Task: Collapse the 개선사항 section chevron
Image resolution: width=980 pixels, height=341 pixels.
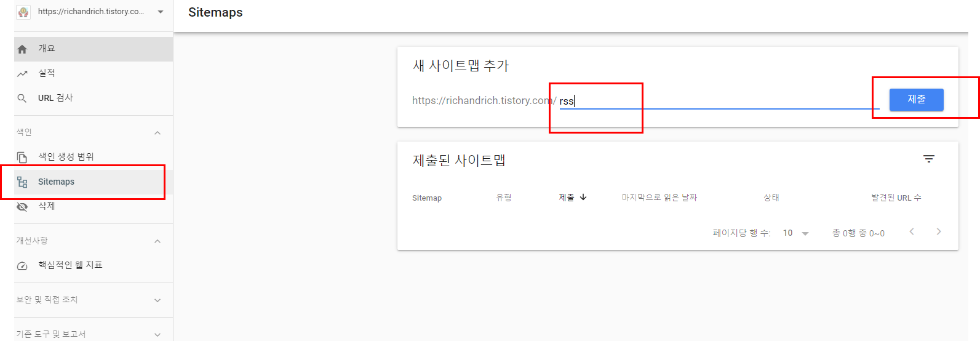Action: 157,241
